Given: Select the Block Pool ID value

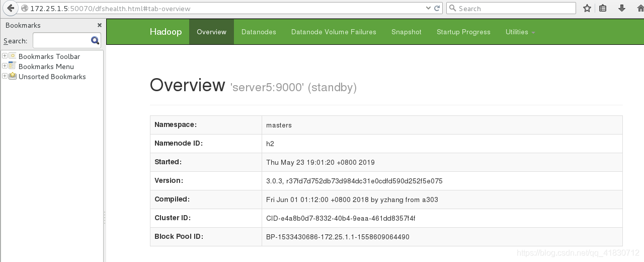Looking at the screenshot, I should point(338,237).
